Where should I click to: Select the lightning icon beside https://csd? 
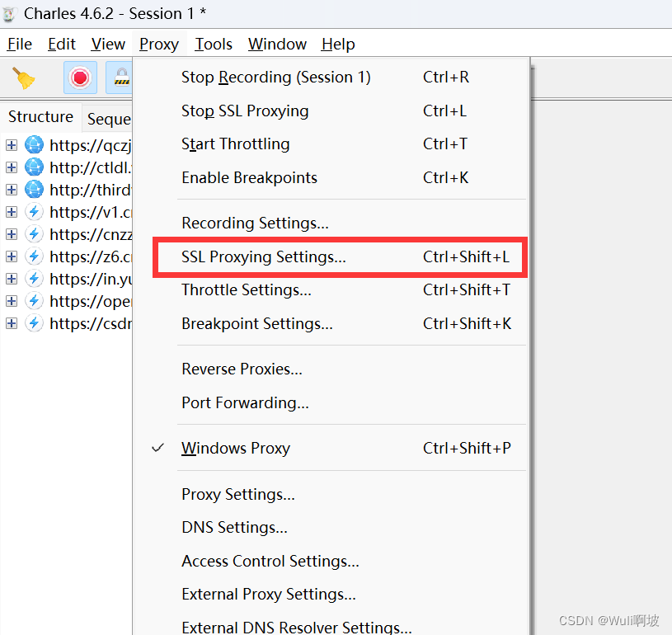tap(35, 323)
